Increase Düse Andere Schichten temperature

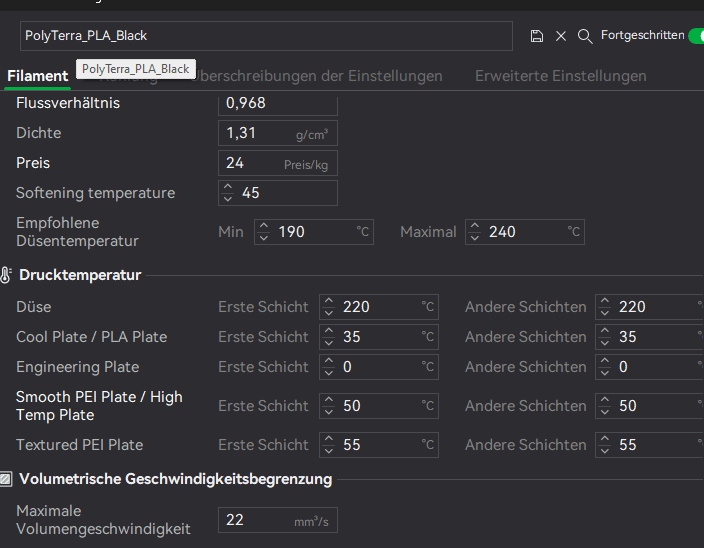(x=605, y=301)
